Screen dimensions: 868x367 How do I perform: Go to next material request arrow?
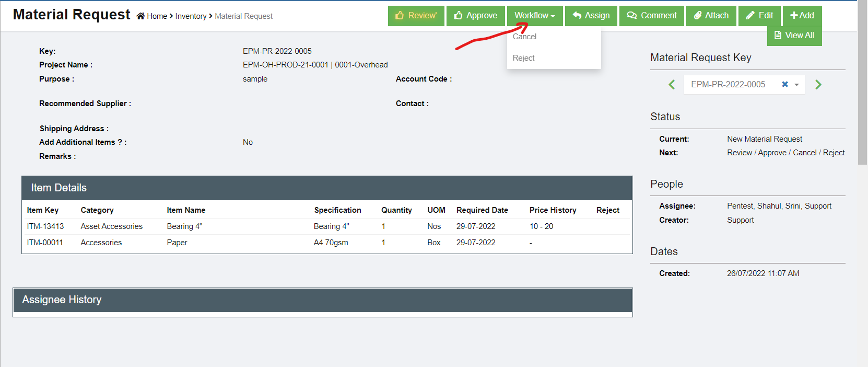818,85
